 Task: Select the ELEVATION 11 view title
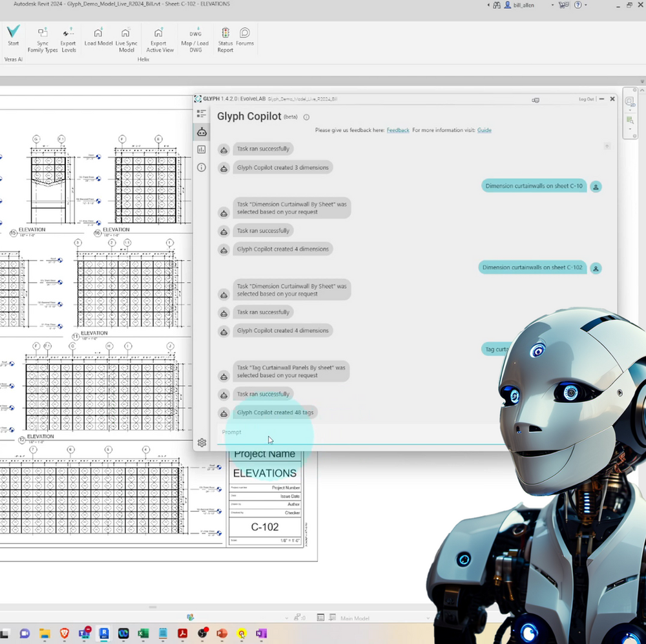(94, 333)
